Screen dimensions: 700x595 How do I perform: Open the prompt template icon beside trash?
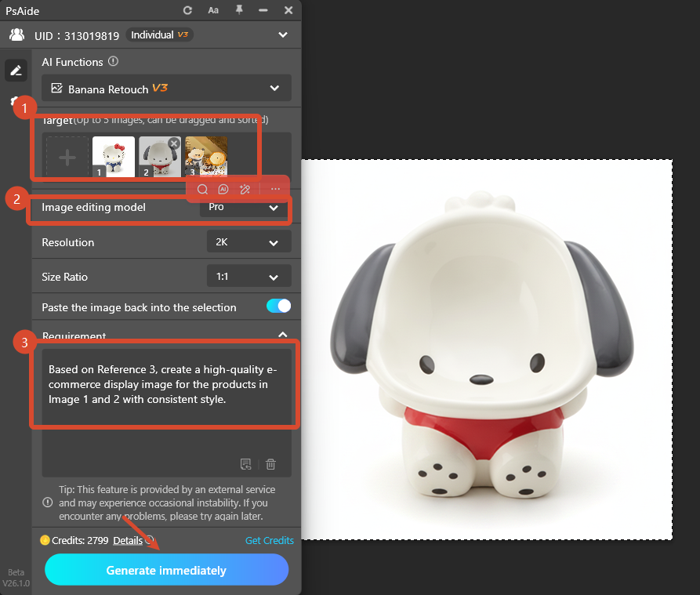pos(246,464)
